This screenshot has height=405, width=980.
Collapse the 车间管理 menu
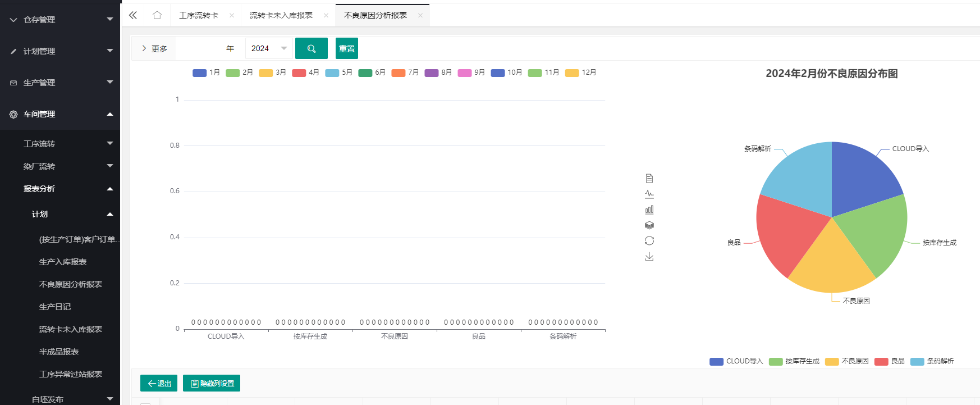[60, 114]
